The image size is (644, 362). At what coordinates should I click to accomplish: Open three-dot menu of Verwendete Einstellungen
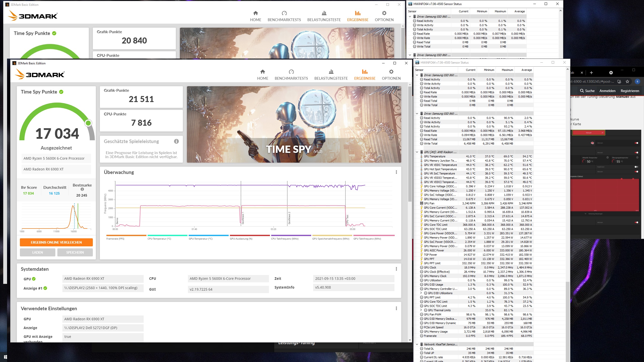pos(396,308)
